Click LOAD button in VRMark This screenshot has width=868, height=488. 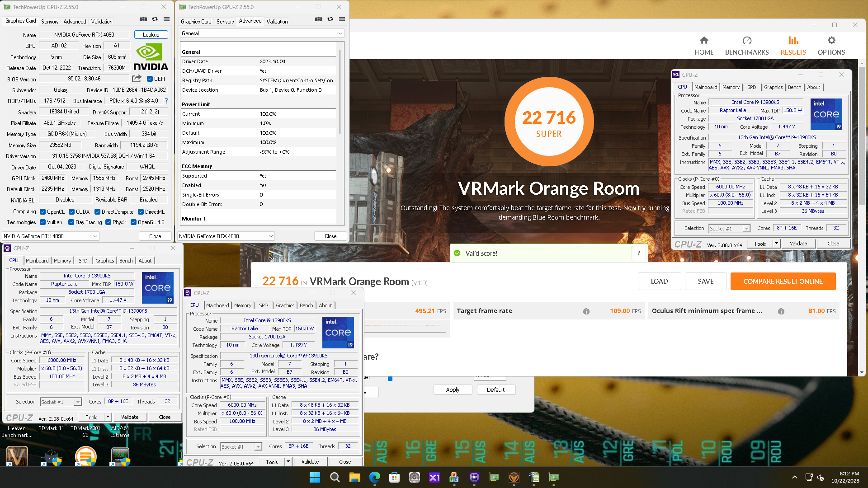[659, 281]
